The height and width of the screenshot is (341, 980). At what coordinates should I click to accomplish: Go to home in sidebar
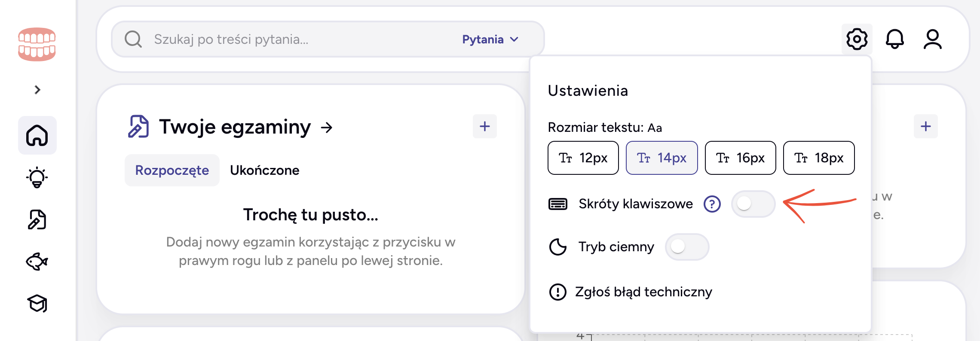pyautogui.click(x=37, y=135)
